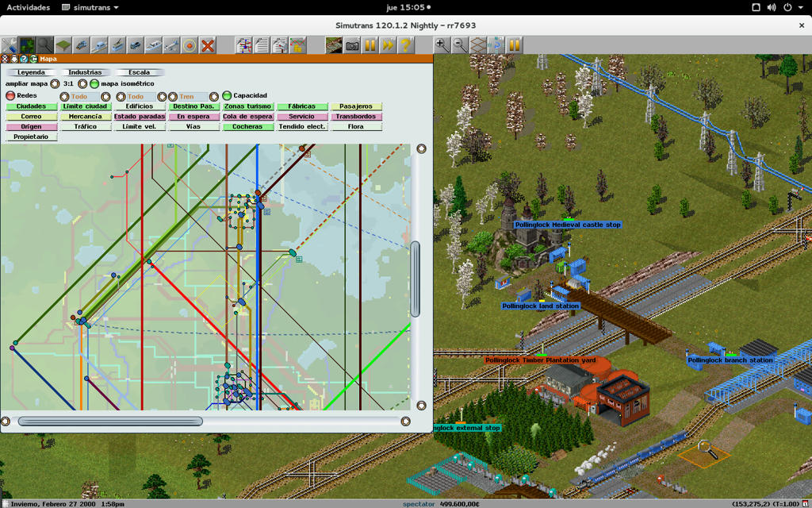Open help with yellow question mark
The width and height of the screenshot is (812, 508).
point(407,45)
